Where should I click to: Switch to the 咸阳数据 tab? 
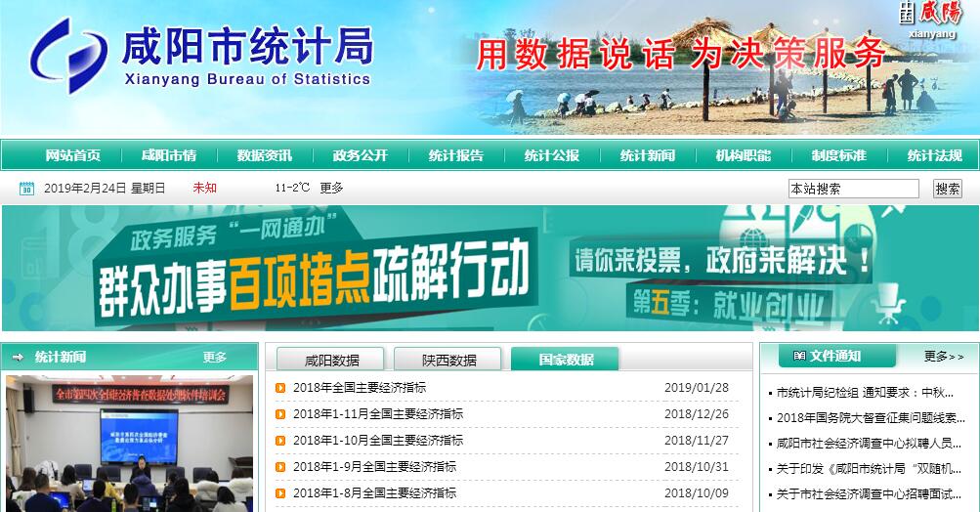(x=331, y=360)
